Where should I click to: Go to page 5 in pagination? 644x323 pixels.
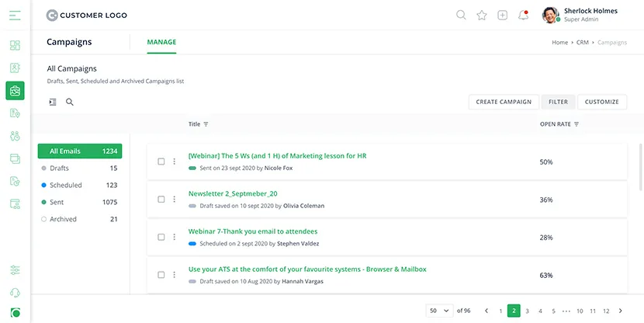pos(553,311)
